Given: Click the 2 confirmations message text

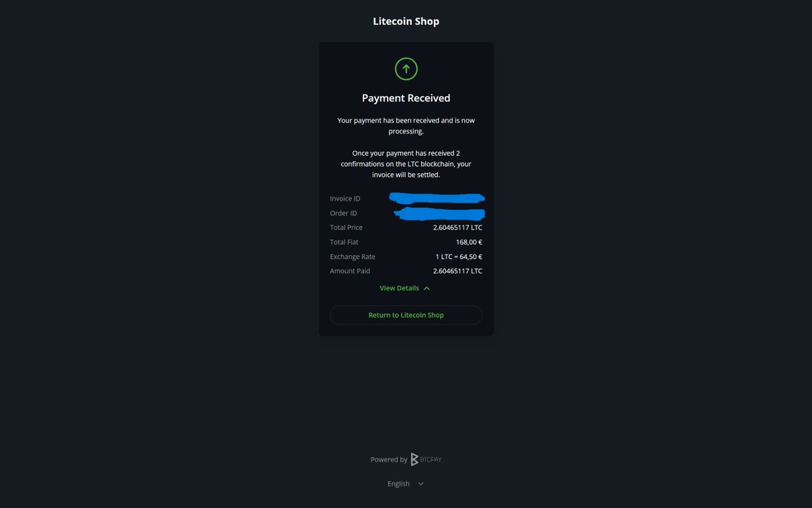Looking at the screenshot, I should coord(406,164).
